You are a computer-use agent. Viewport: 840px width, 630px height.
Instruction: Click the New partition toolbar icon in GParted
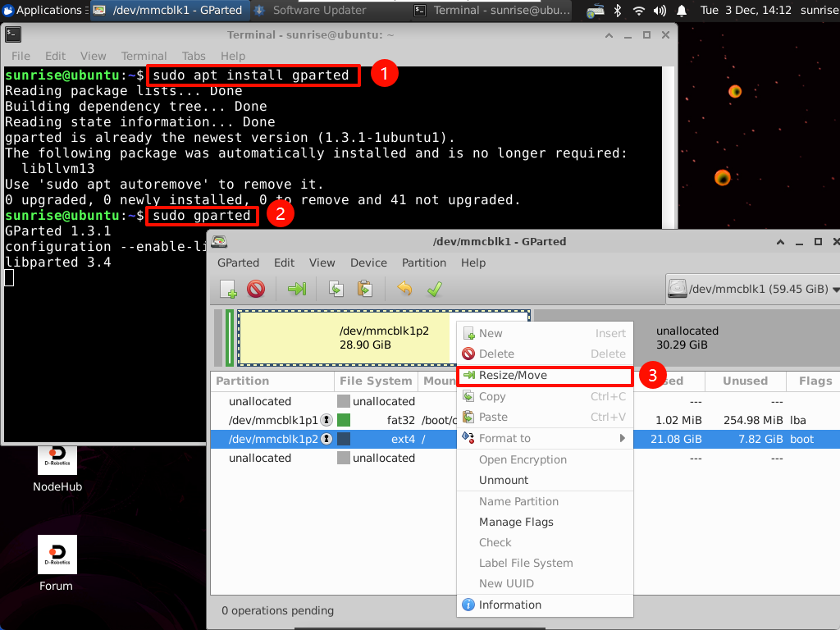(x=229, y=290)
